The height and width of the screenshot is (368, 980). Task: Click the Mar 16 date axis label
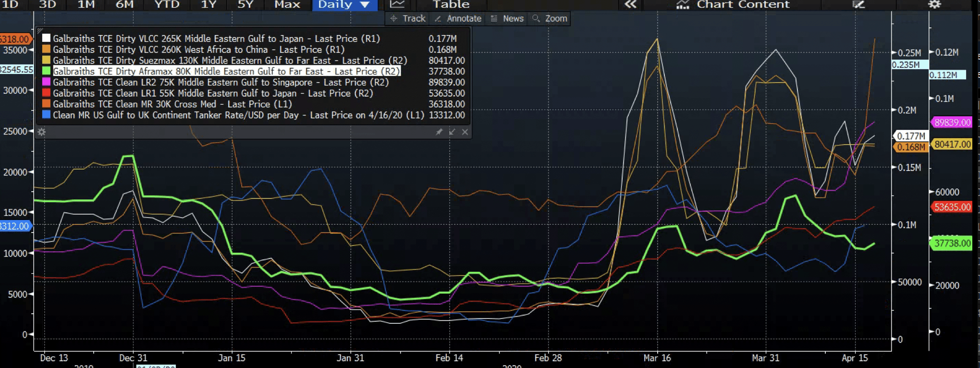coord(657,358)
